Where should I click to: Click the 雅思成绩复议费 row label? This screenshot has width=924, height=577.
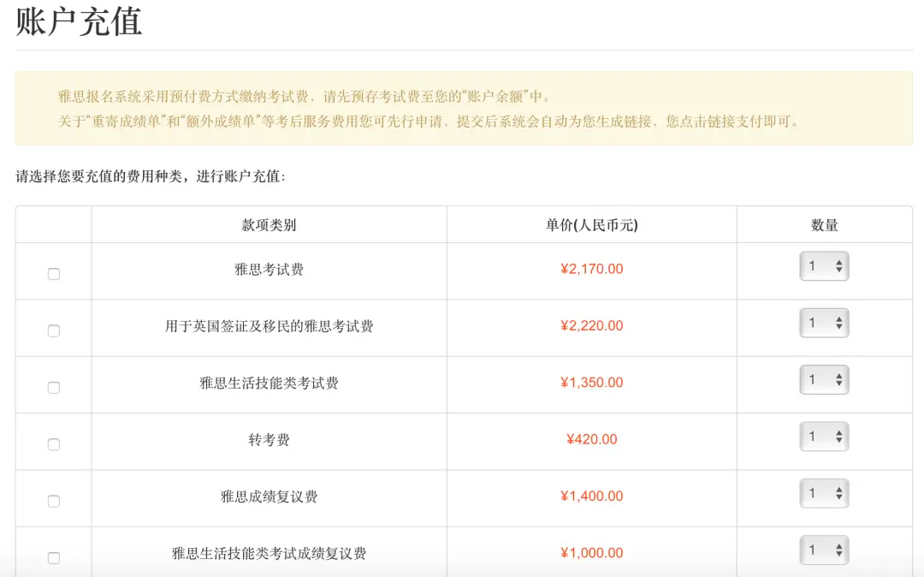tap(269, 497)
